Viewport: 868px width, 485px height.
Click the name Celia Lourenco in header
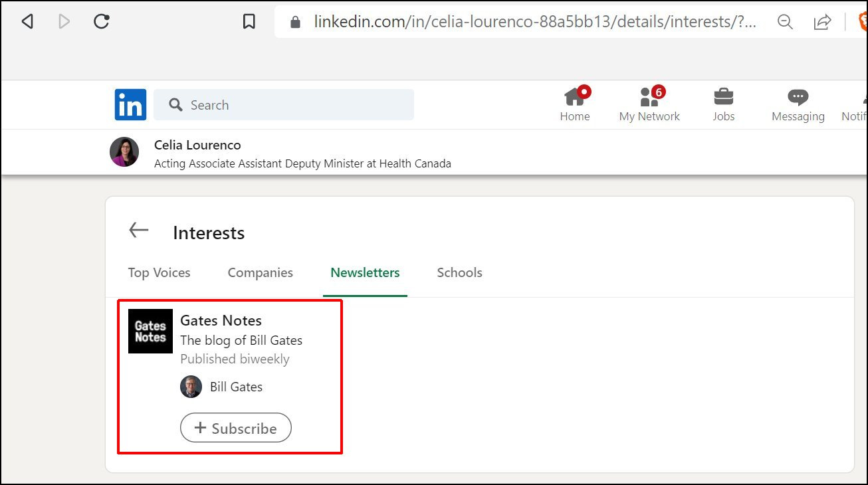pyautogui.click(x=197, y=145)
